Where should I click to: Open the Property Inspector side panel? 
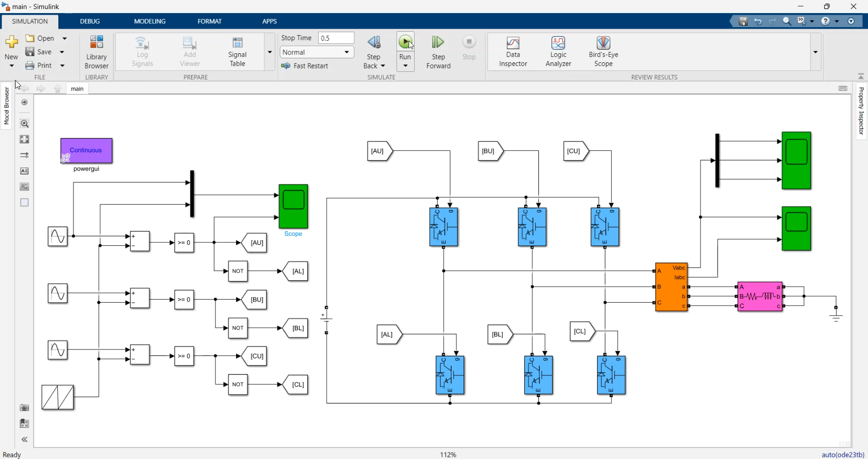861,111
